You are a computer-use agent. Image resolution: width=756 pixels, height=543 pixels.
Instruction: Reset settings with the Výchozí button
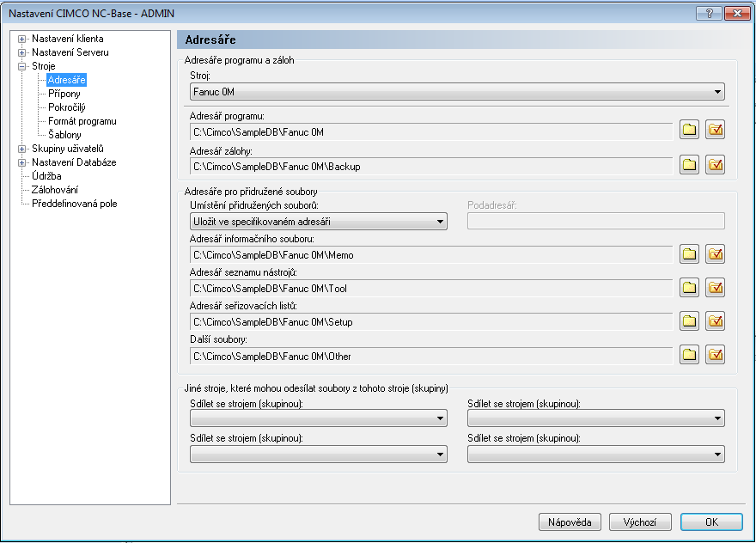[640, 522]
